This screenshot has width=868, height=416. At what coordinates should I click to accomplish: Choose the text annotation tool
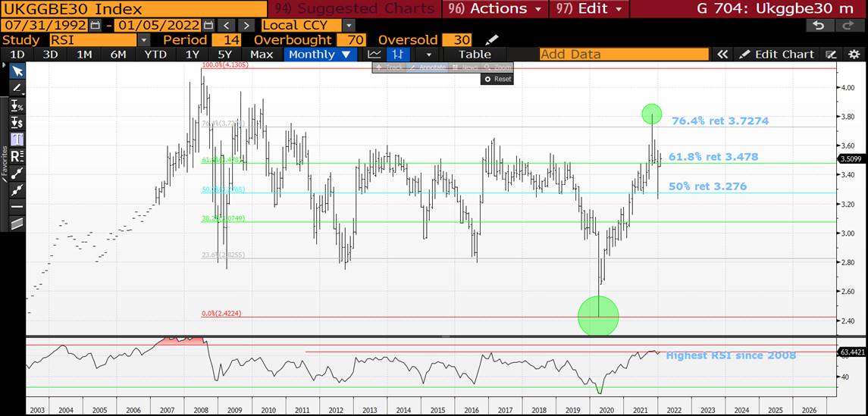point(17,139)
